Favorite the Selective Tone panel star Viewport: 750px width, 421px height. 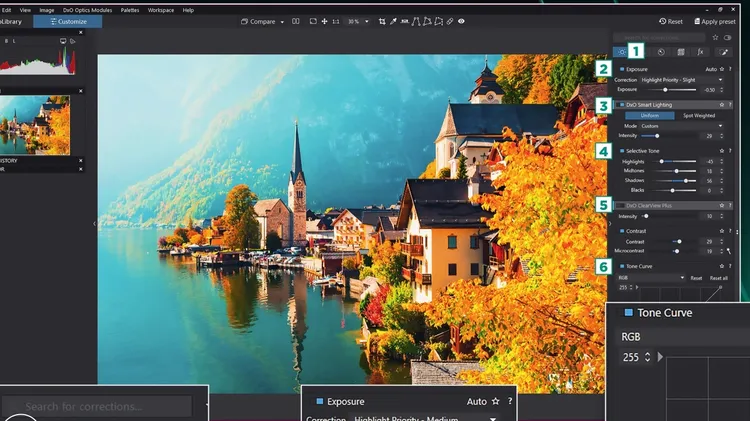click(x=722, y=150)
